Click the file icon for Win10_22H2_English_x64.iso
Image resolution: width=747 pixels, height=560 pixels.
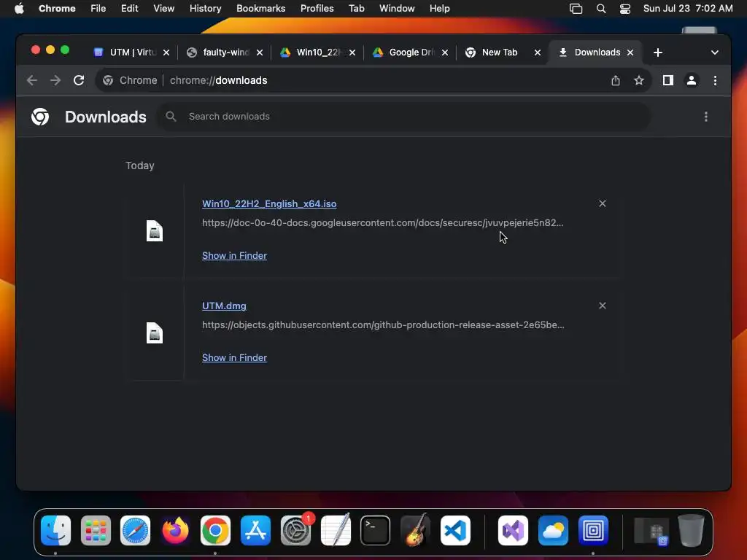(x=155, y=231)
